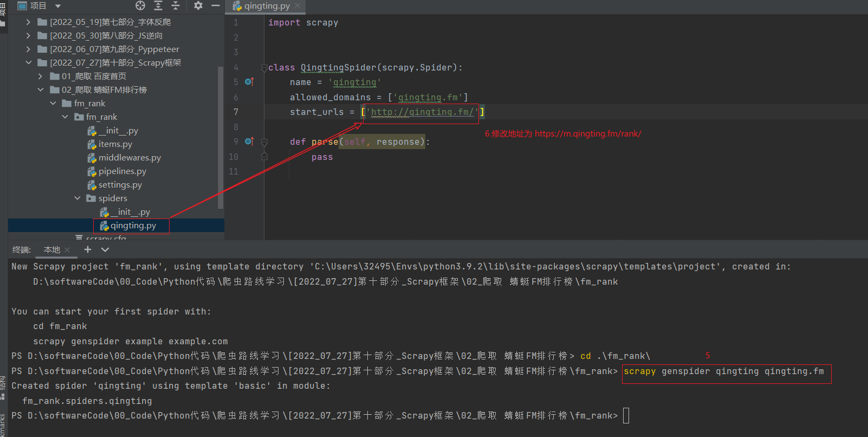Click the folder icon of 第九部分_Pyppeteer
The width and height of the screenshot is (868, 437).
pos(42,49)
